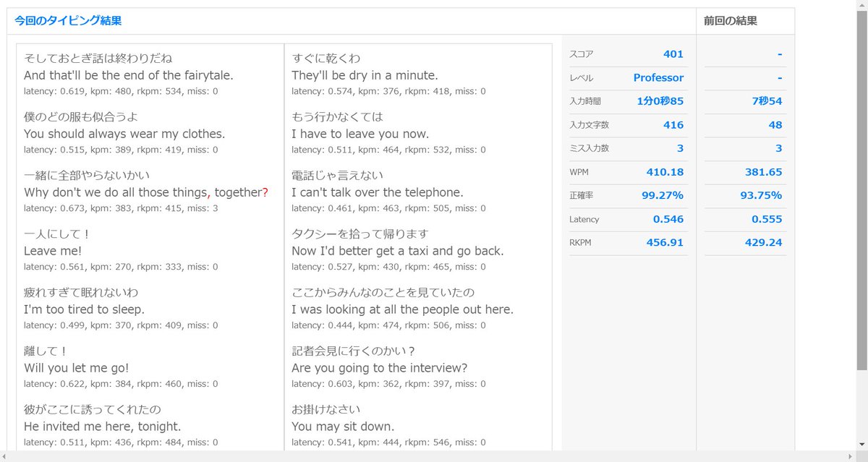Image resolution: width=868 pixels, height=462 pixels.
Task: Click the Japanese line 一緒に全部やらないかい
Action: tap(87, 175)
